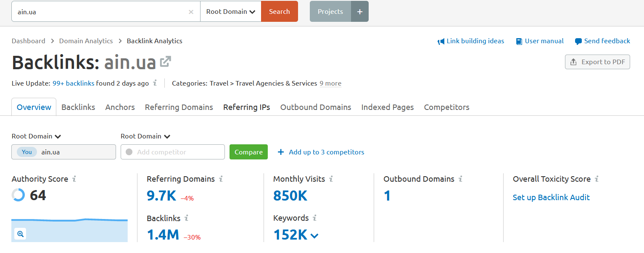Switch to the Backlinks tab
644x253 pixels.
(x=78, y=107)
